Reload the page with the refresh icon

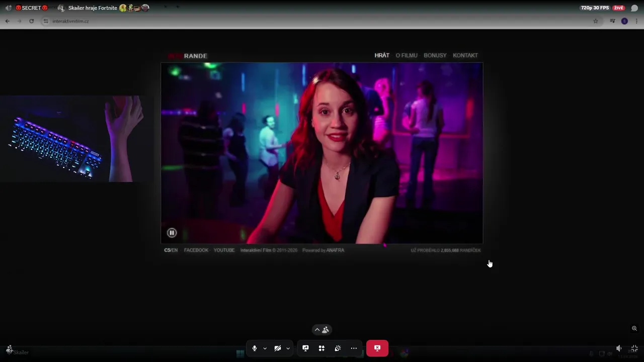point(31,21)
